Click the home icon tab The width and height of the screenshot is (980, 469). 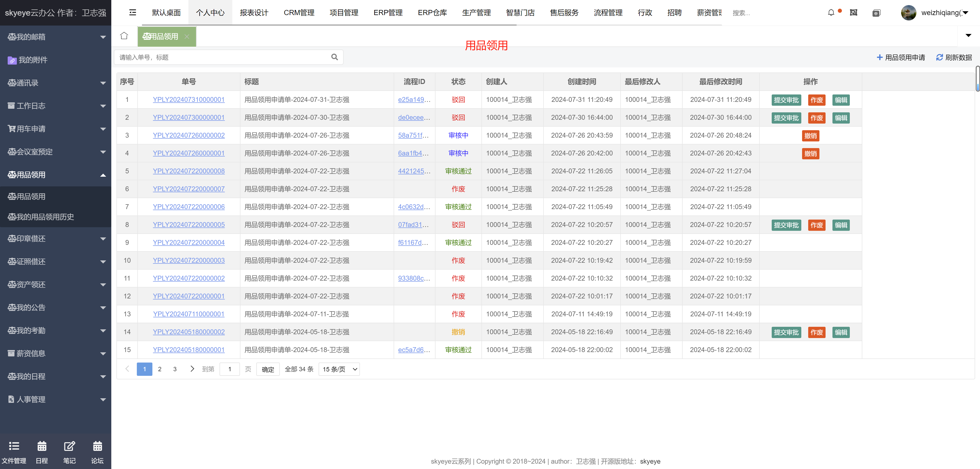coord(124,36)
